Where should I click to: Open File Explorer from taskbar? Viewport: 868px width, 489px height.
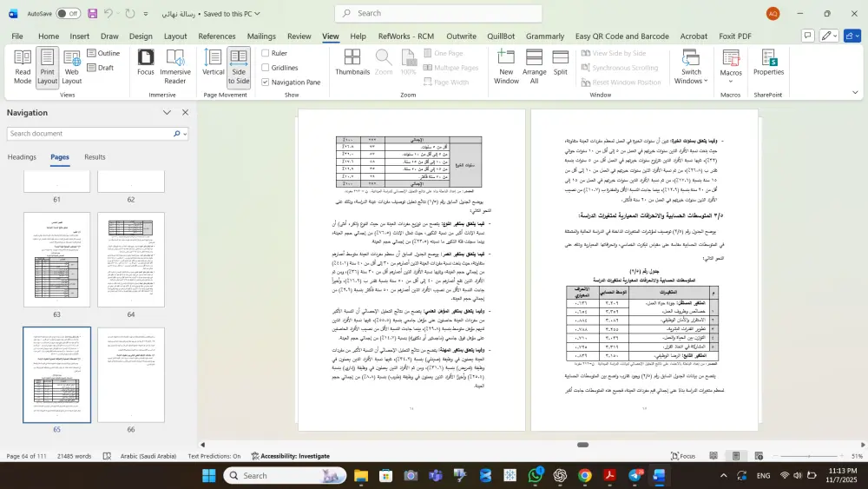point(361,475)
